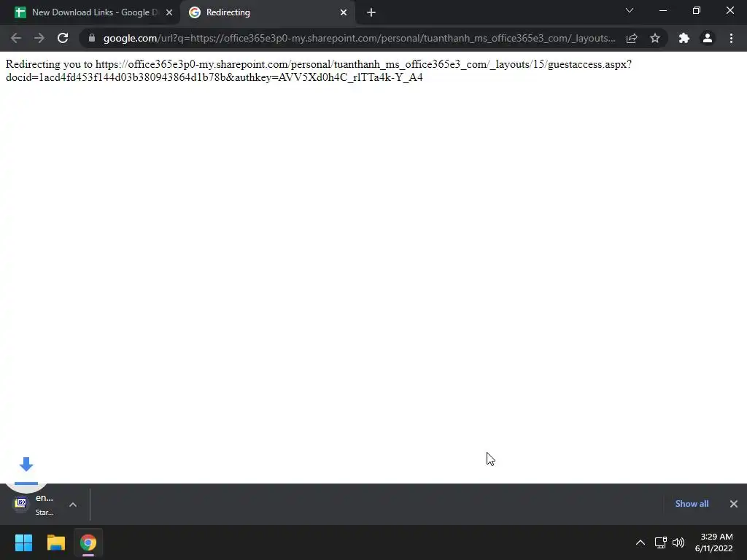Open Chrome three-dot menu
Viewport: 747px width, 560px height.
731,38
